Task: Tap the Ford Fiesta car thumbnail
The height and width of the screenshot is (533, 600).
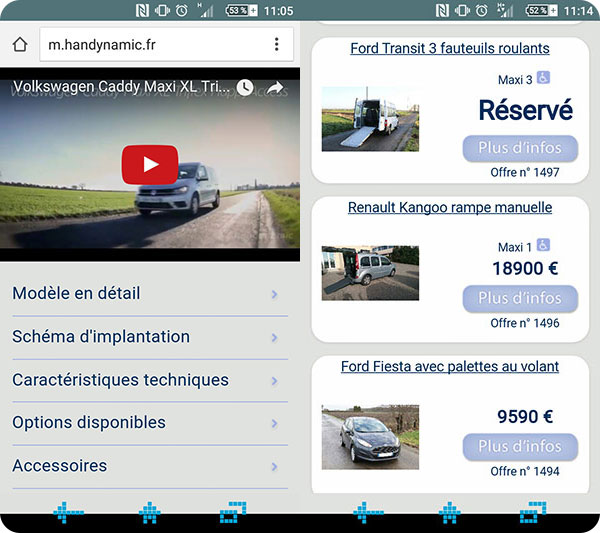Action: 370,437
